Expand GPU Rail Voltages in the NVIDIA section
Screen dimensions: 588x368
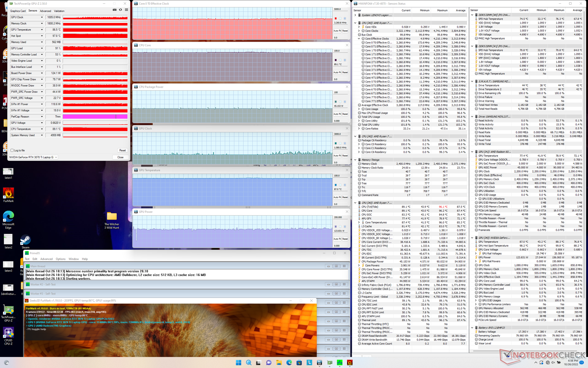click(x=476, y=254)
